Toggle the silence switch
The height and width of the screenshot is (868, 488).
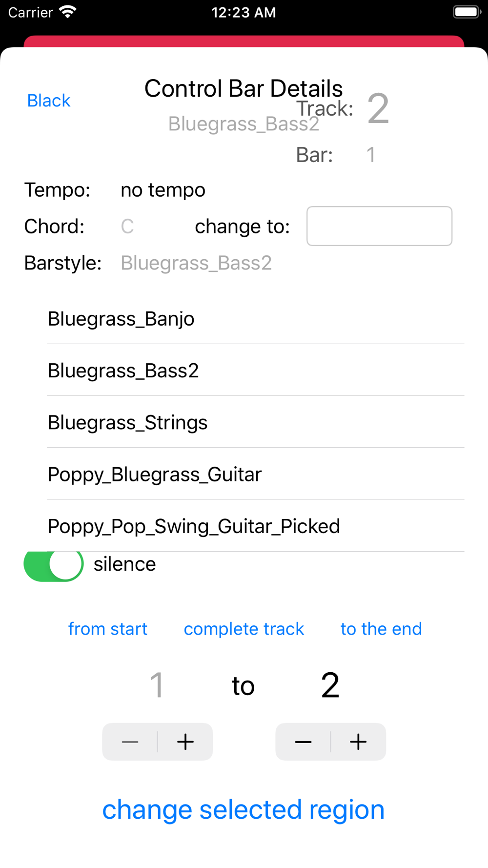[x=54, y=564]
